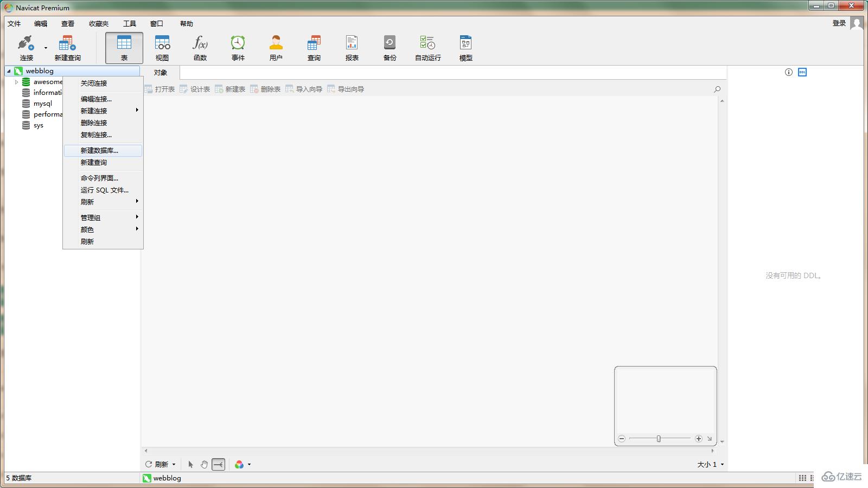This screenshot has width=868, height=488.
Task: Choose 删除连接 from context menu
Action: (103, 123)
